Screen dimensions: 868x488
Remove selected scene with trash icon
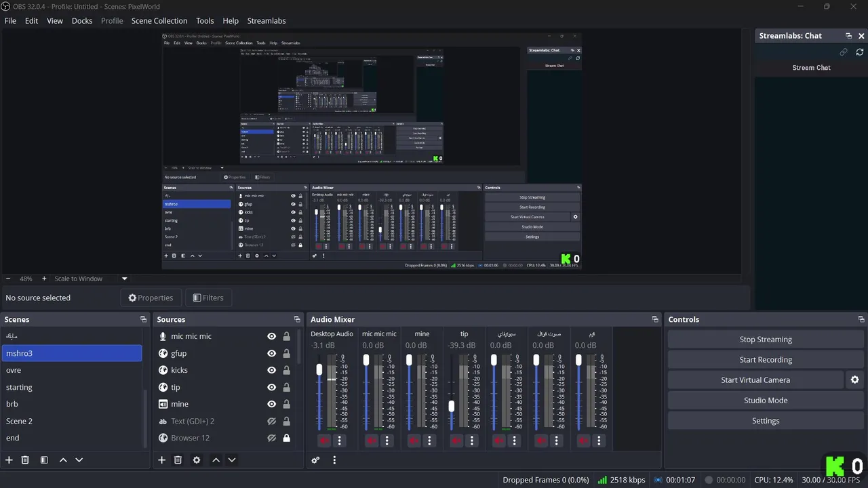[x=25, y=460]
